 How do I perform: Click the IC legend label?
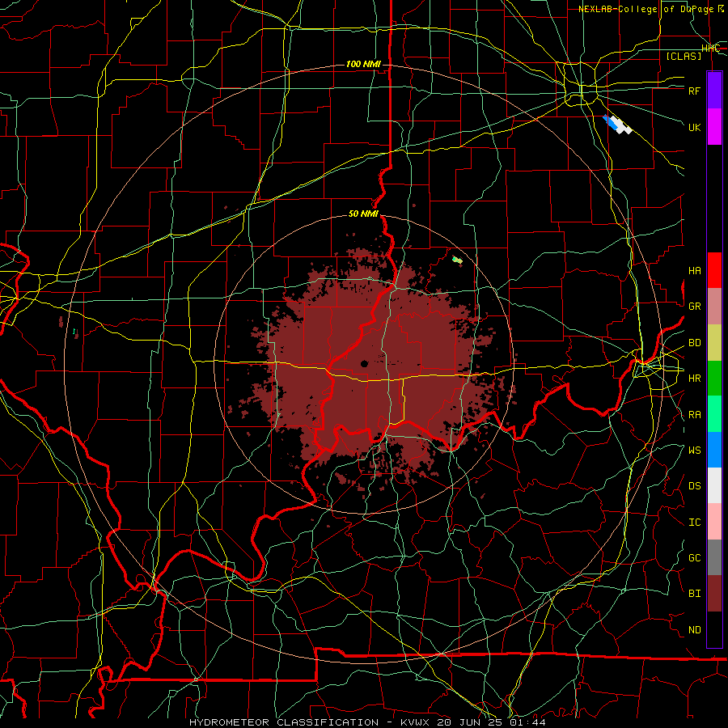click(x=694, y=523)
